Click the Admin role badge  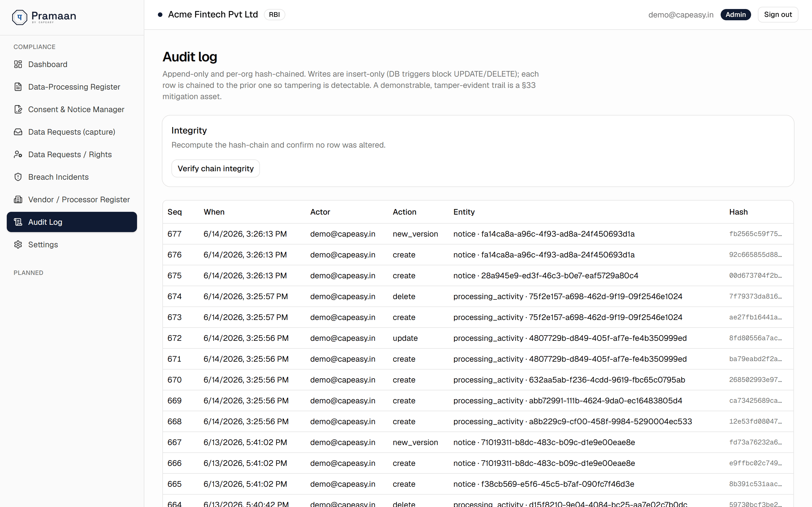[736, 15]
